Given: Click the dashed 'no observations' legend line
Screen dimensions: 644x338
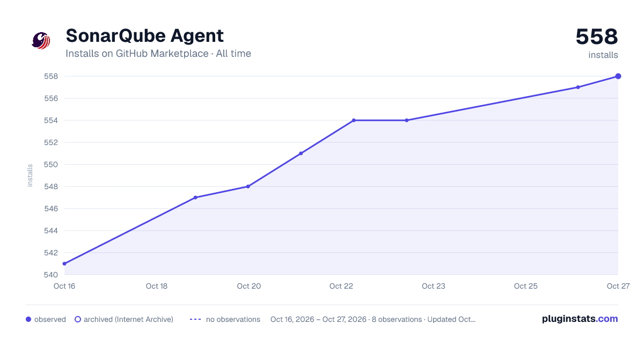Looking at the screenshot, I should [195, 319].
